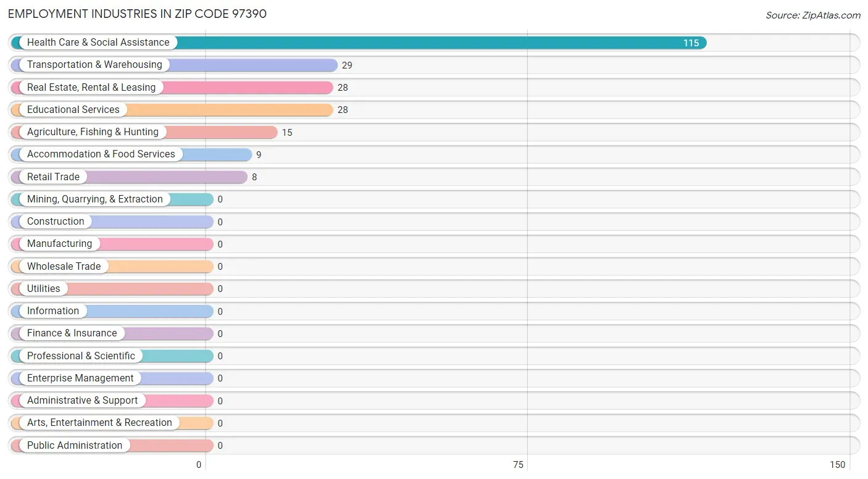Click the value 9 beside Accommodation bar
Image resolution: width=868 pixels, height=479 pixels.
[x=259, y=155]
